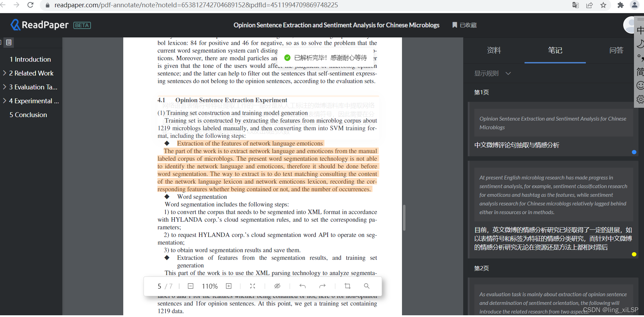Click the 第2页 page label

pyautogui.click(x=481, y=268)
